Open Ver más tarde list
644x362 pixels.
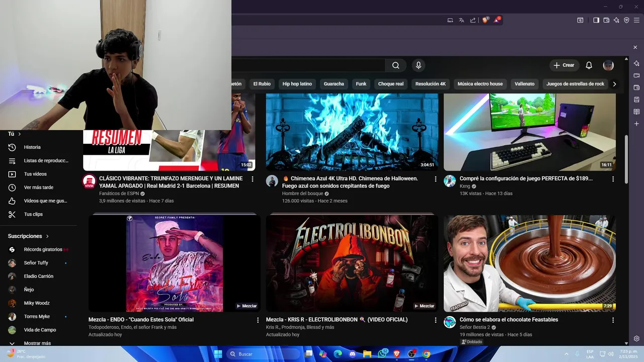39,188
